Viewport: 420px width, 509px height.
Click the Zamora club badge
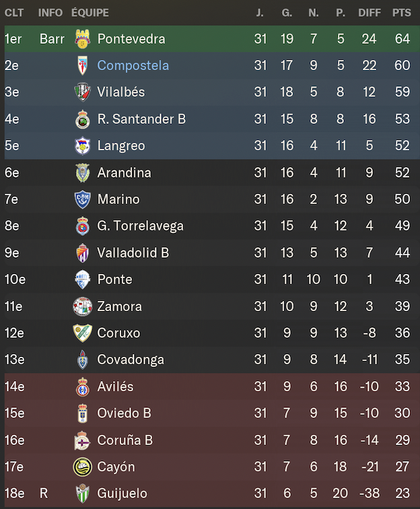tap(82, 306)
